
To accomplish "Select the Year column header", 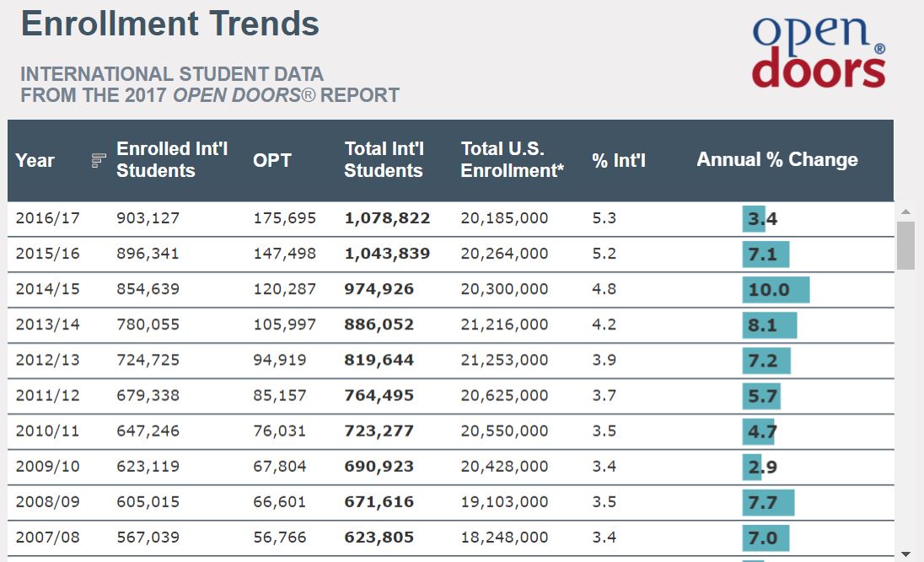I will click(x=35, y=160).
